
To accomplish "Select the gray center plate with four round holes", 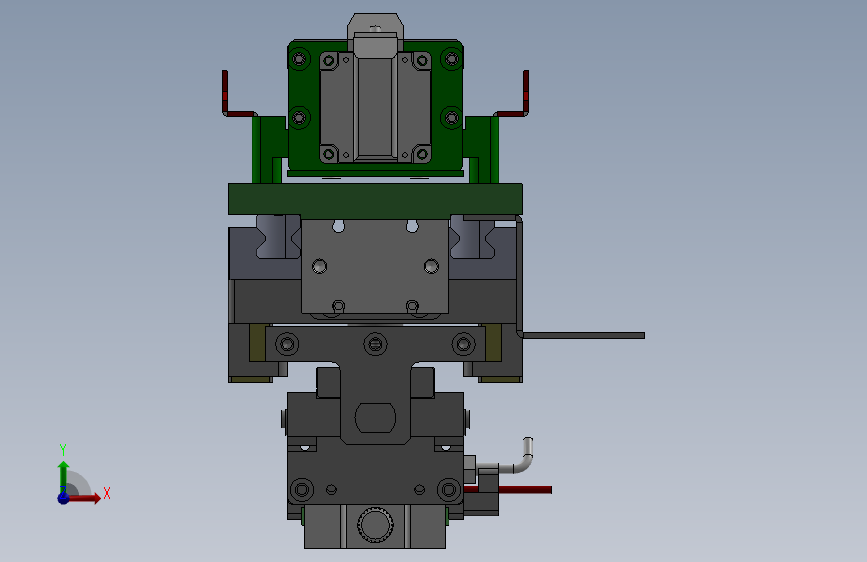I will 375,267.
